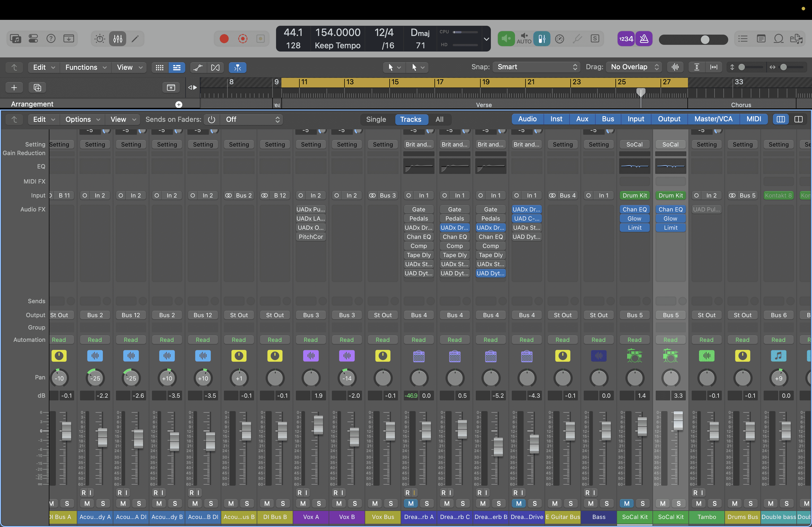
Task: Click the Acou...dy A pan knob
Action: coord(95,378)
